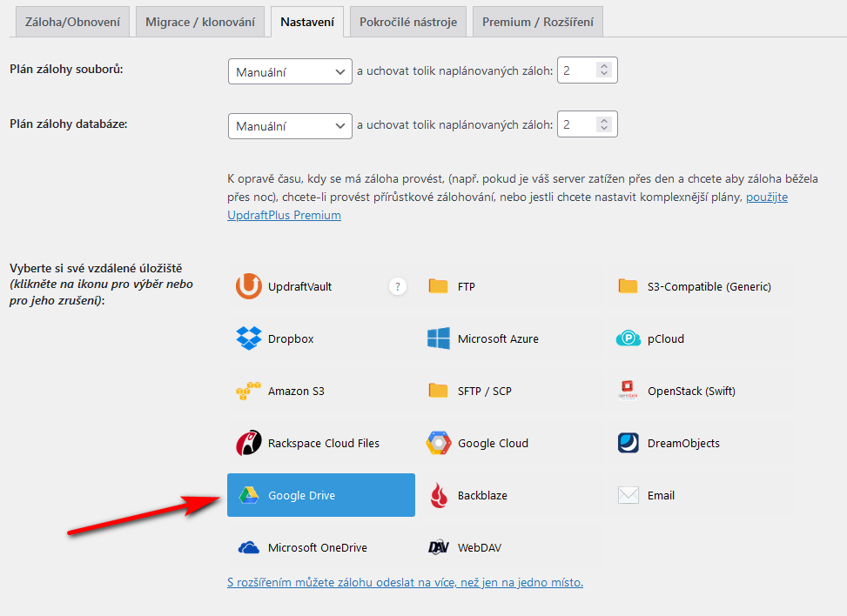Increase retained file backups count
Screen dimensions: 847x616
[604, 66]
